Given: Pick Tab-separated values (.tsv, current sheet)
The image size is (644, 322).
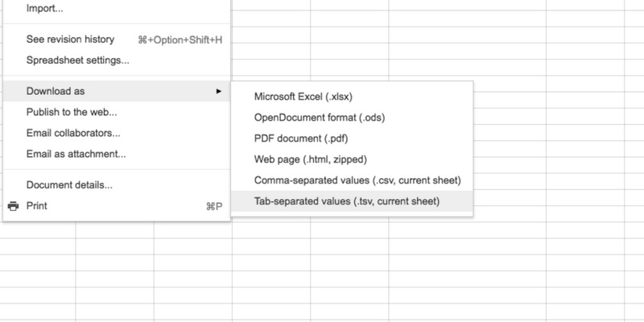Looking at the screenshot, I should coord(347,201).
